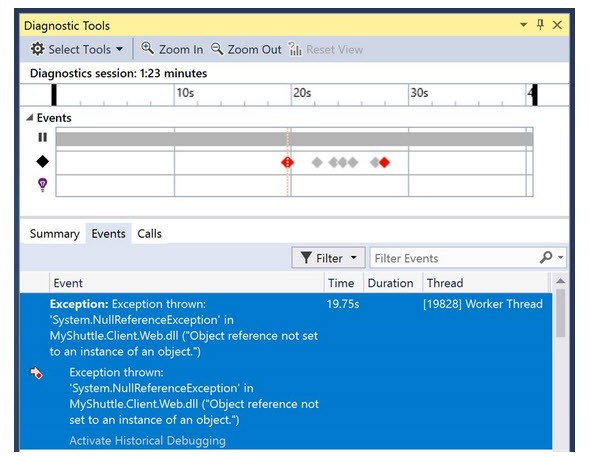
Task: Sort events by the Time column header
Action: [341, 283]
